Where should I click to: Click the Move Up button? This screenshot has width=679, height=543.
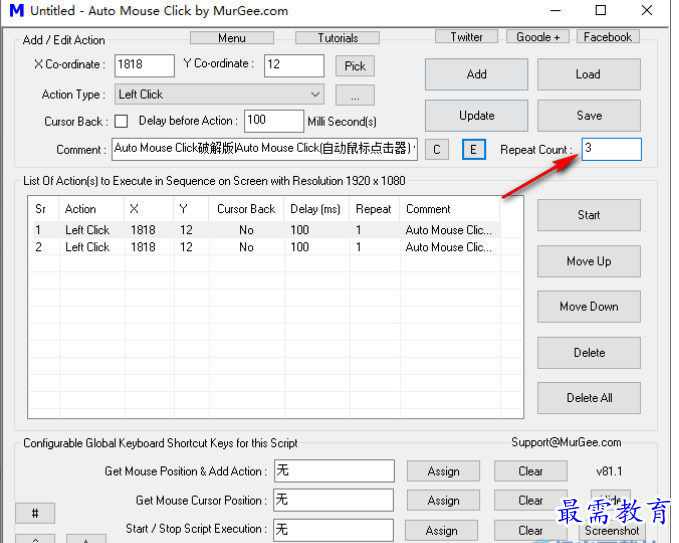[588, 261]
